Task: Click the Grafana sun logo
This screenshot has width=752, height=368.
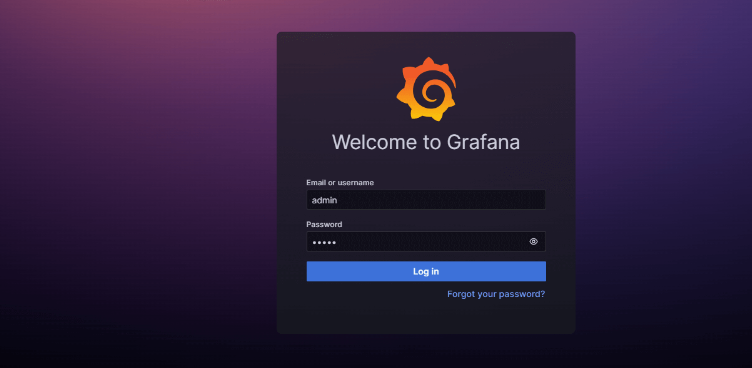Action: 426,89
